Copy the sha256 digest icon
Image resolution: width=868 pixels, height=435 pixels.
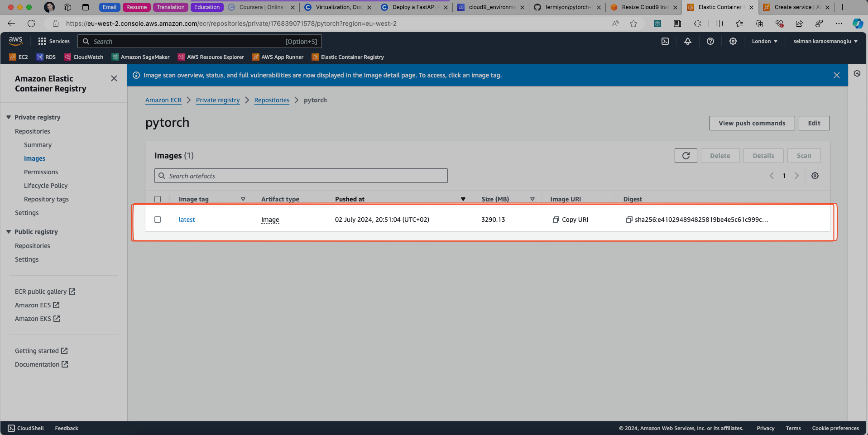[629, 220]
